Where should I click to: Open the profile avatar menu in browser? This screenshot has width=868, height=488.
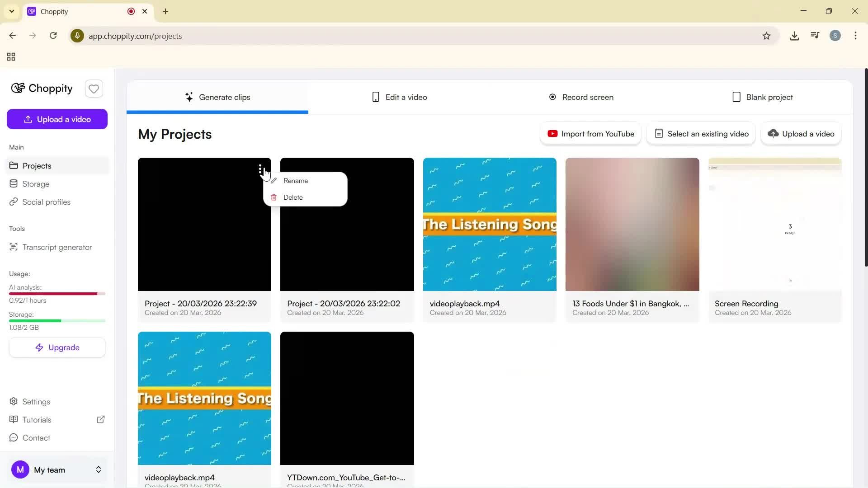pos(835,36)
